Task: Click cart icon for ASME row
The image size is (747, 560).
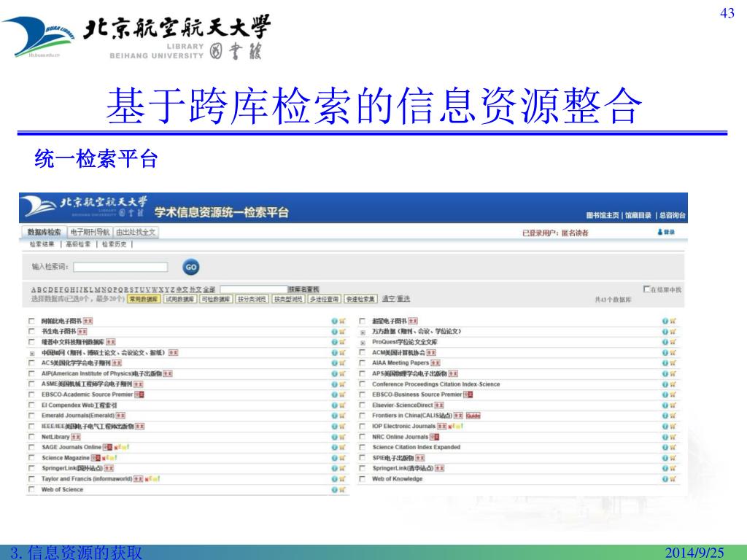Action: pyautogui.click(x=342, y=384)
